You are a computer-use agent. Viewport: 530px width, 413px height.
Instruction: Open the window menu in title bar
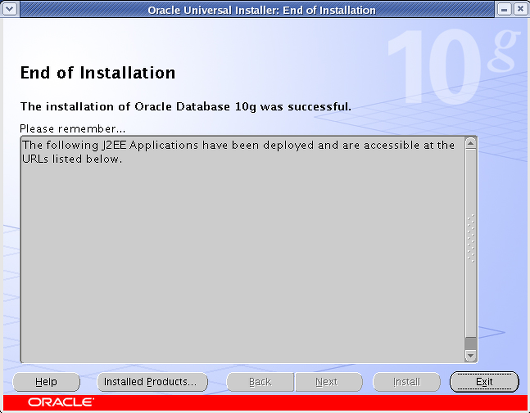9,9
